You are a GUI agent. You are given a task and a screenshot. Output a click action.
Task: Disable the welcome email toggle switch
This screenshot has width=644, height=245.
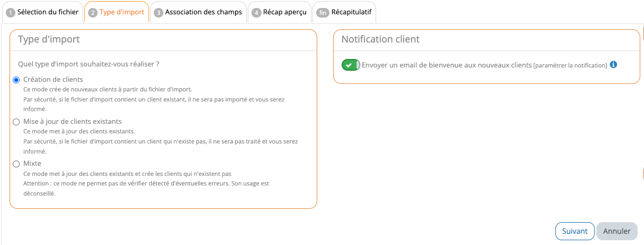[x=351, y=65]
